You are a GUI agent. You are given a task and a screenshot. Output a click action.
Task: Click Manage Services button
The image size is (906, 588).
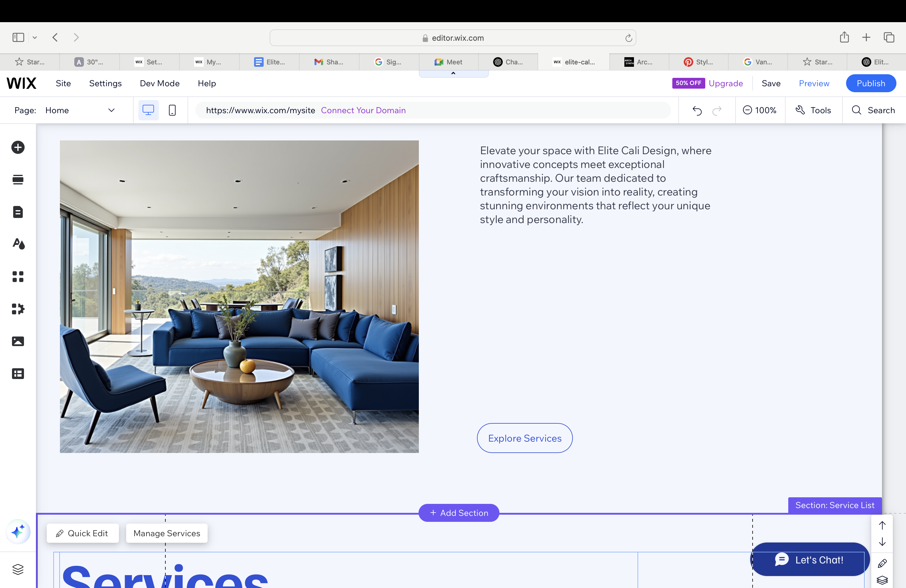(167, 533)
